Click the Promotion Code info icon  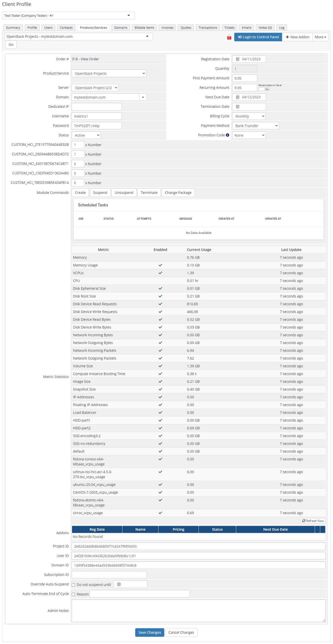tap(227, 135)
